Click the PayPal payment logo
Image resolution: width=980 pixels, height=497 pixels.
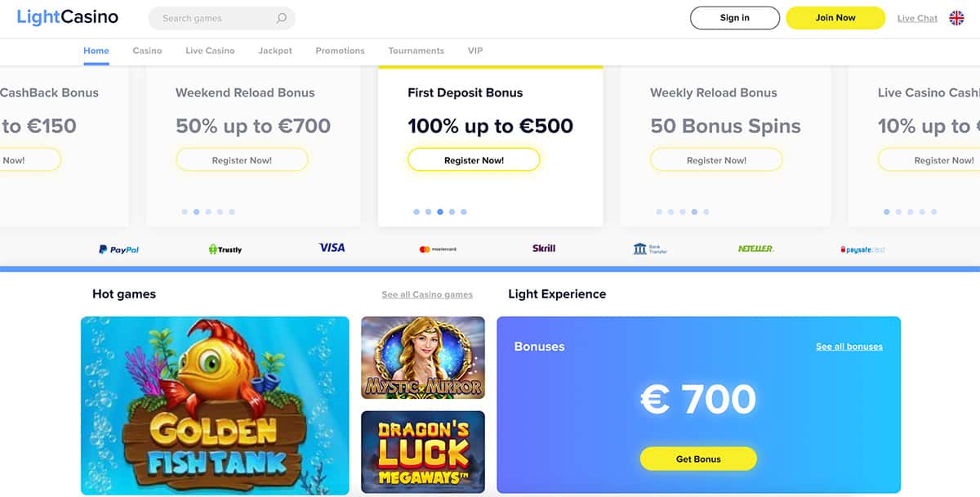[x=119, y=249]
